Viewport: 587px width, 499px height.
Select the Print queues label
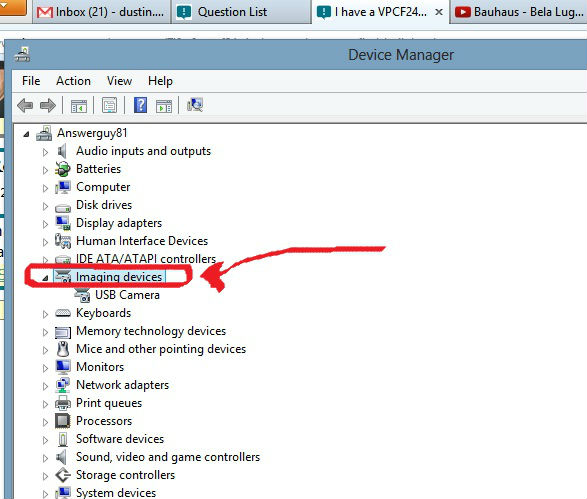point(109,403)
